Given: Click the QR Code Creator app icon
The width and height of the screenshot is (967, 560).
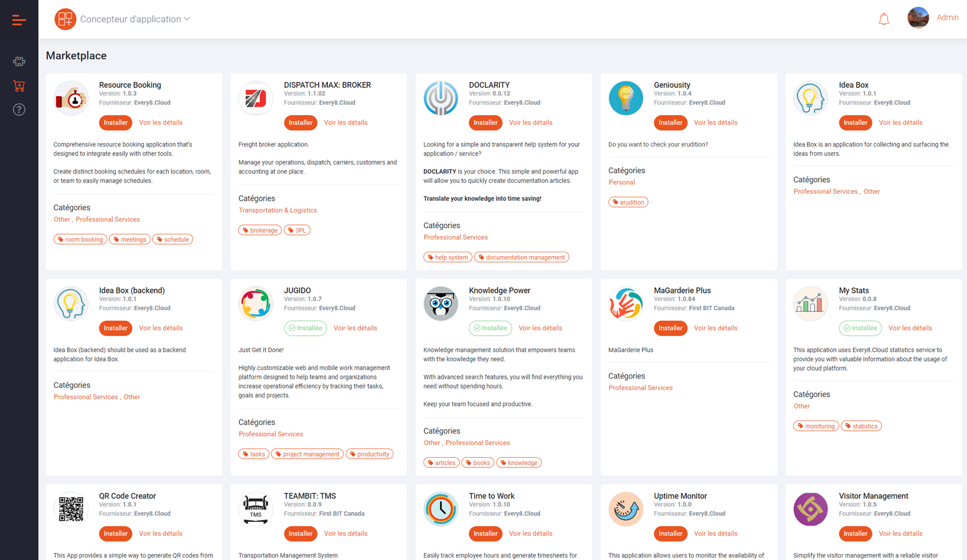Looking at the screenshot, I should pos(71,509).
